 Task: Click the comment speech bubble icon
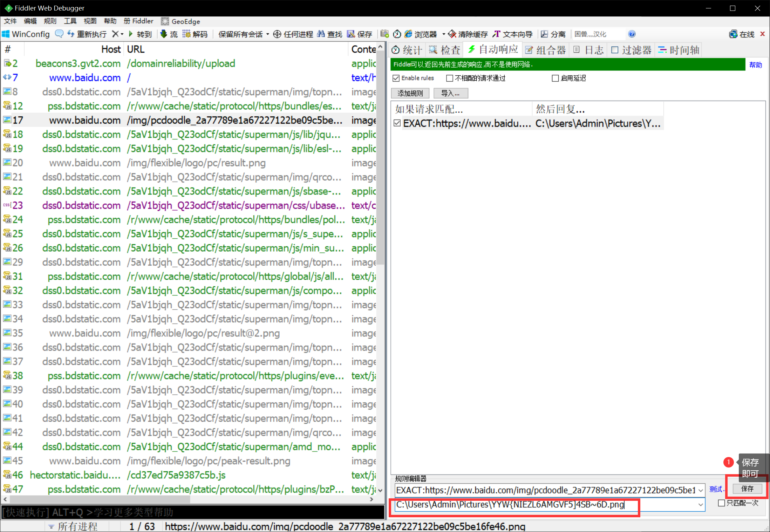(59, 34)
